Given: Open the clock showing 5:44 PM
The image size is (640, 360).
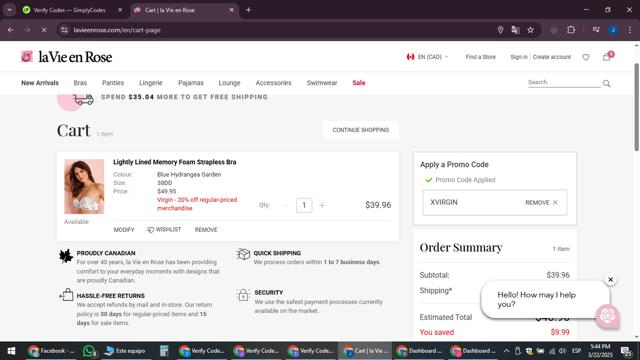Looking at the screenshot, I should (600, 351).
